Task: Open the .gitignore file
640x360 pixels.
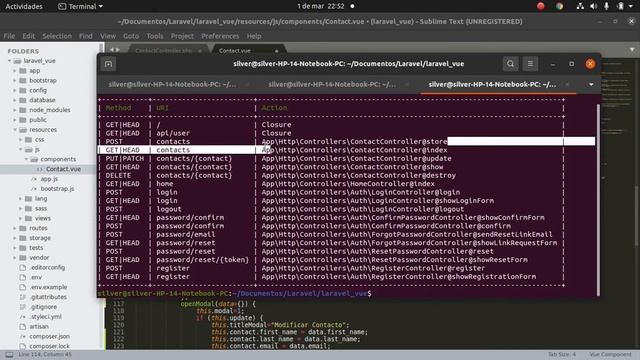Action: pos(43,307)
